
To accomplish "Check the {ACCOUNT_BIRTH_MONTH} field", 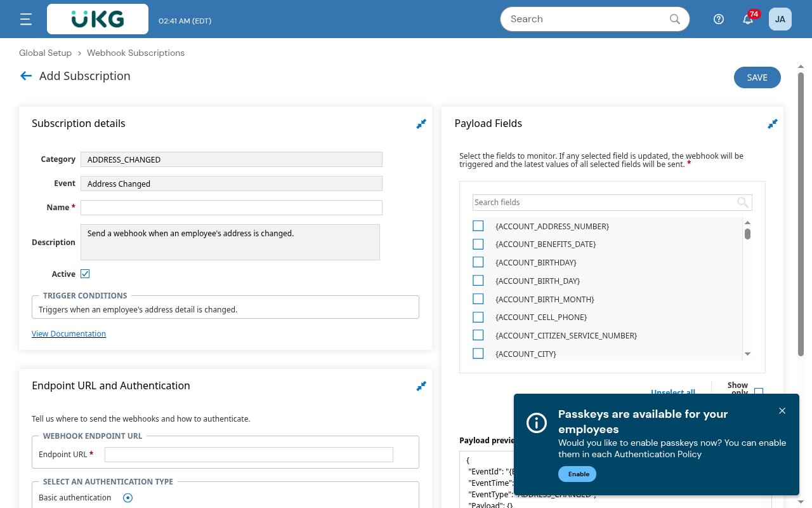I will (478, 299).
